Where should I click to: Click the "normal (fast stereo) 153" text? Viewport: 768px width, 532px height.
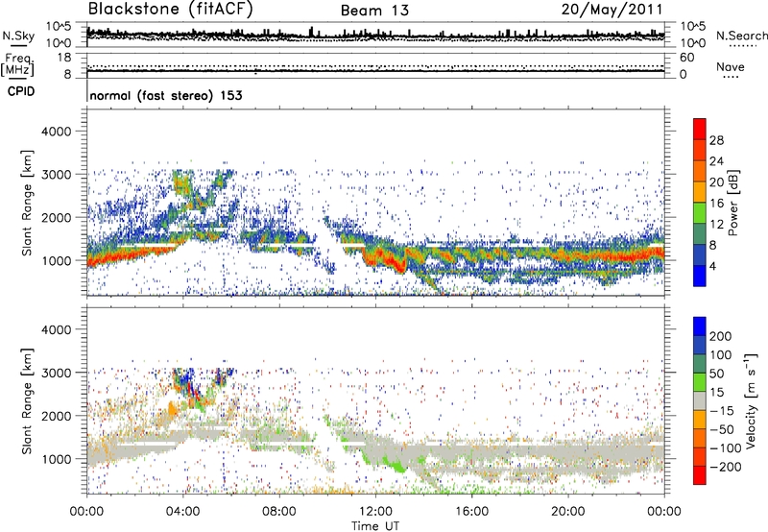click(x=166, y=95)
